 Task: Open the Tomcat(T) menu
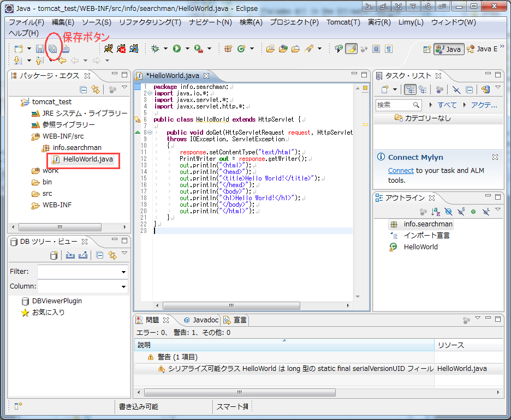click(x=343, y=22)
